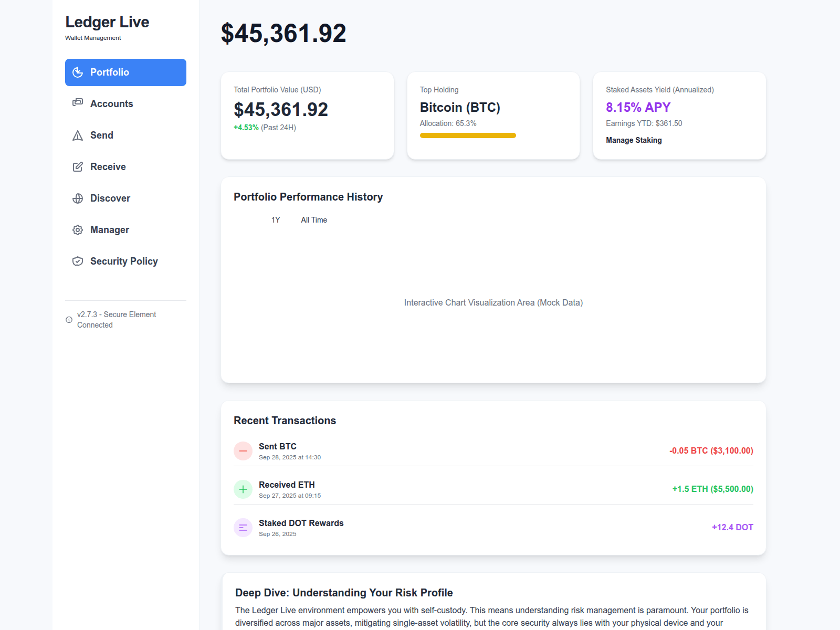Open Discover using the globe icon

tap(78, 198)
